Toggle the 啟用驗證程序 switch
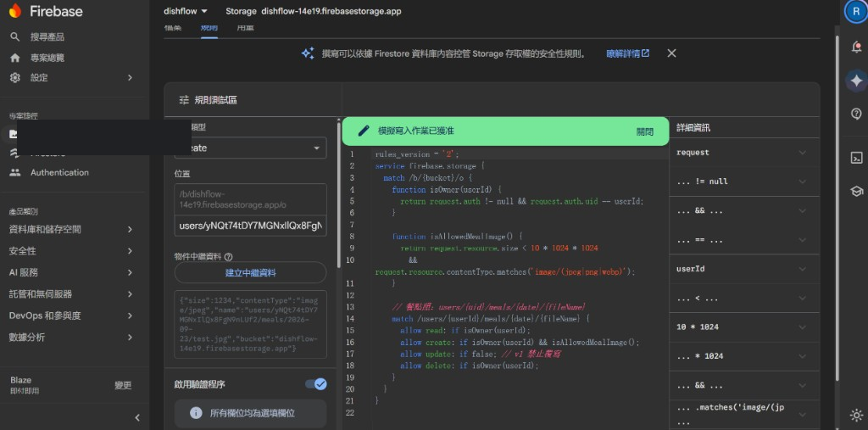This screenshot has height=430, width=868. pyautogui.click(x=316, y=384)
